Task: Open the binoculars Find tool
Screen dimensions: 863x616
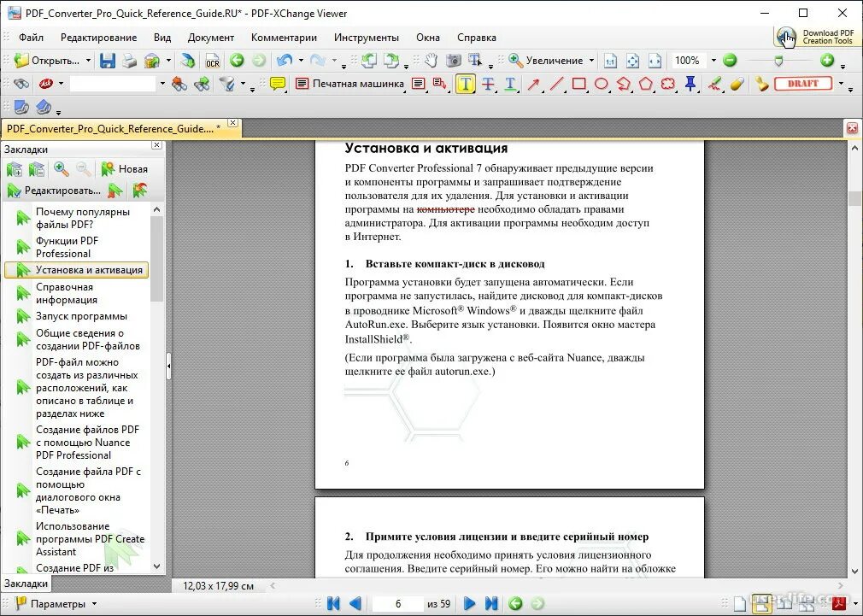Action: click(21, 85)
